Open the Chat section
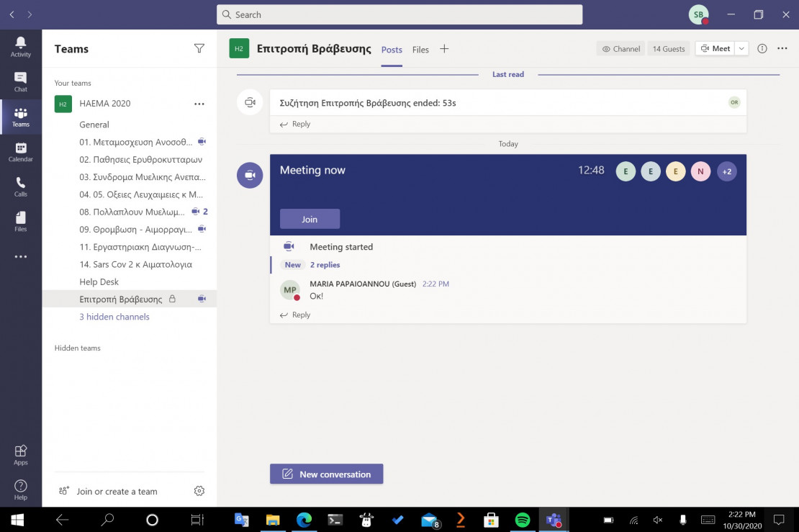 (x=20, y=82)
